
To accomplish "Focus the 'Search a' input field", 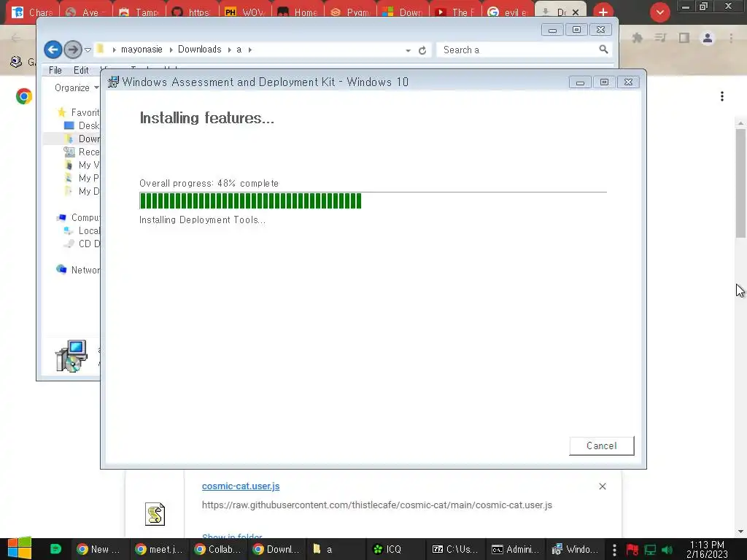I will coord(519,50).
